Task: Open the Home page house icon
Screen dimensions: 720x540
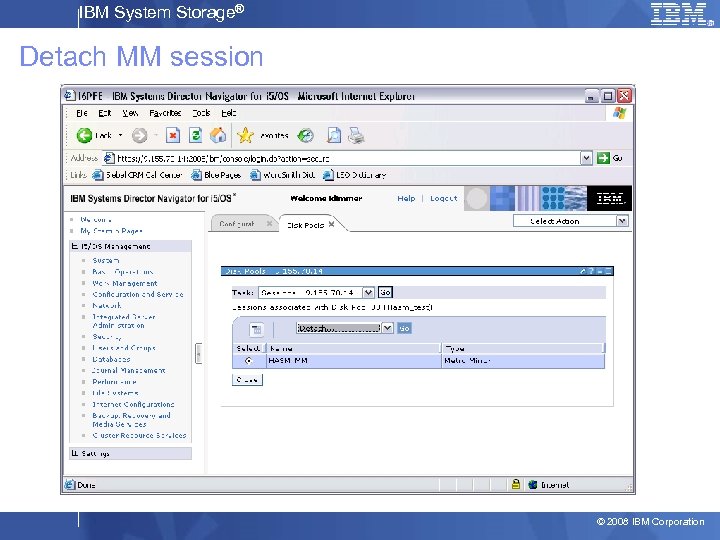Action: pyautogui.click(x=218, y=135)
